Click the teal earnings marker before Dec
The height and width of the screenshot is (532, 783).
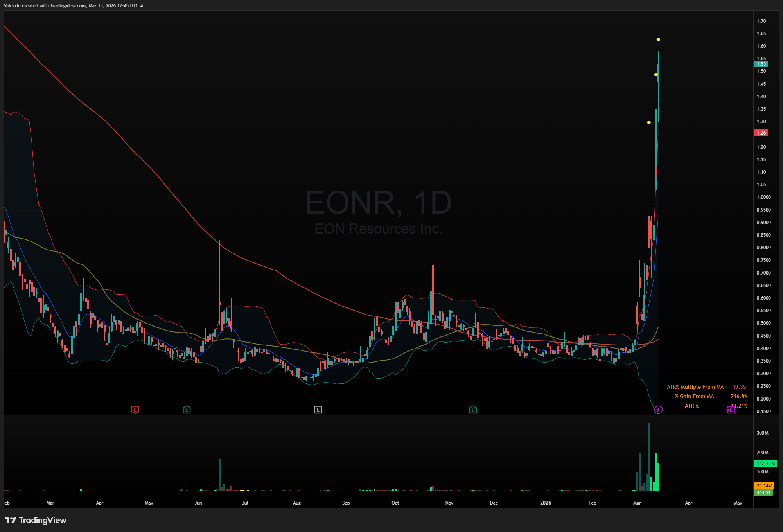tap(473, 410)
